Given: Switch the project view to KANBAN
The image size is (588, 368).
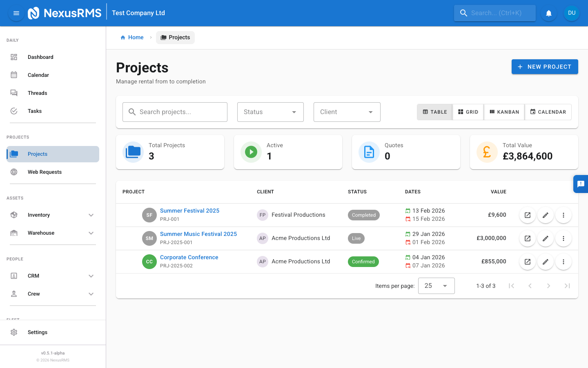Looking at the screenshot, I should 504,112.
